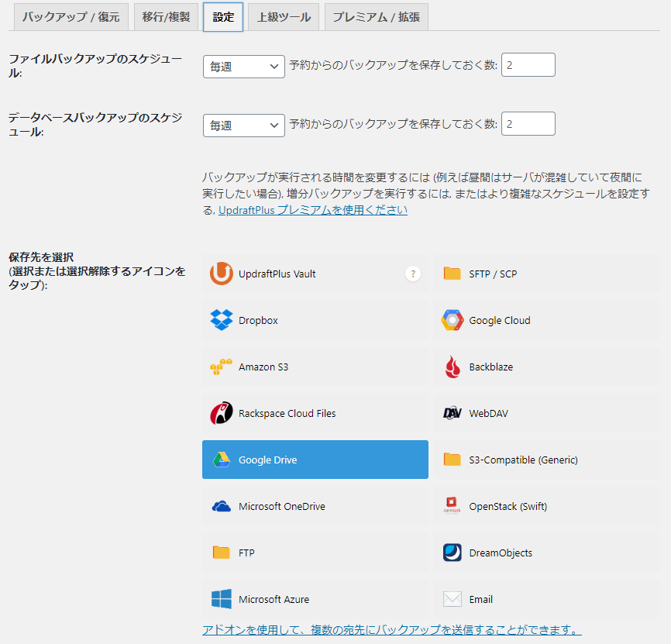Choose Amazon S3 label as storage

(x=263, y=367)
